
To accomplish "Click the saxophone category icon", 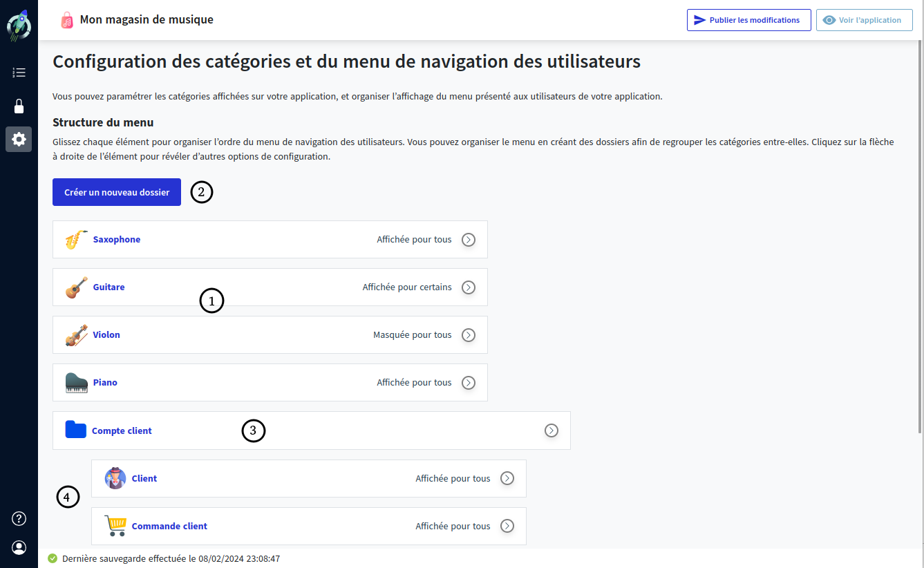I will [x=76, y=240].
